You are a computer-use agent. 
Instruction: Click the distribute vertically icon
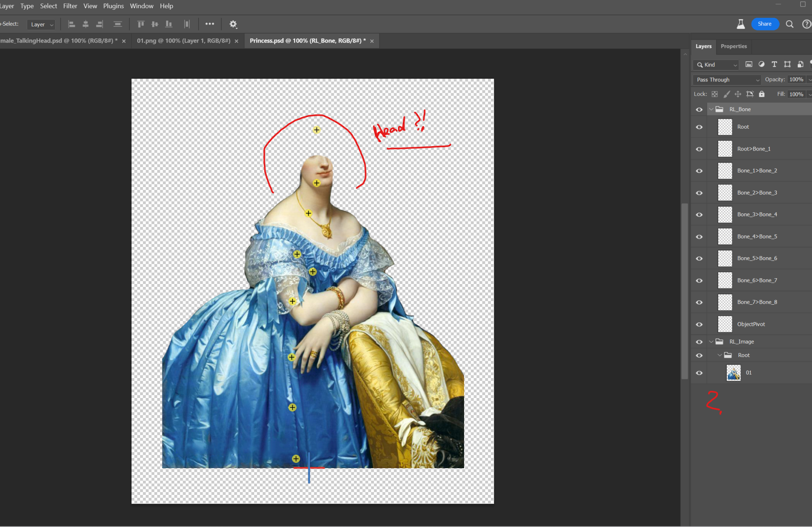[x=187, y=24]
